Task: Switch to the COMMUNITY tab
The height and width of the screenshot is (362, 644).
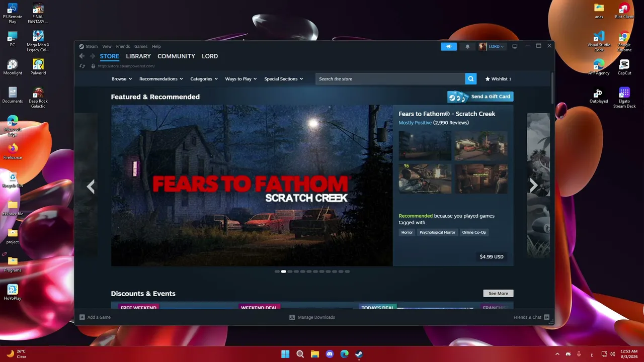Action: 176,56
